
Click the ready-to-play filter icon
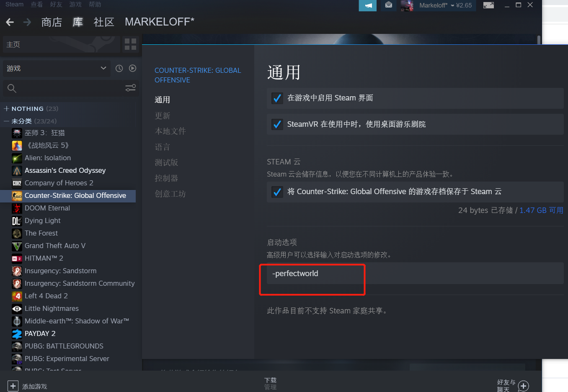click(133, 68)
